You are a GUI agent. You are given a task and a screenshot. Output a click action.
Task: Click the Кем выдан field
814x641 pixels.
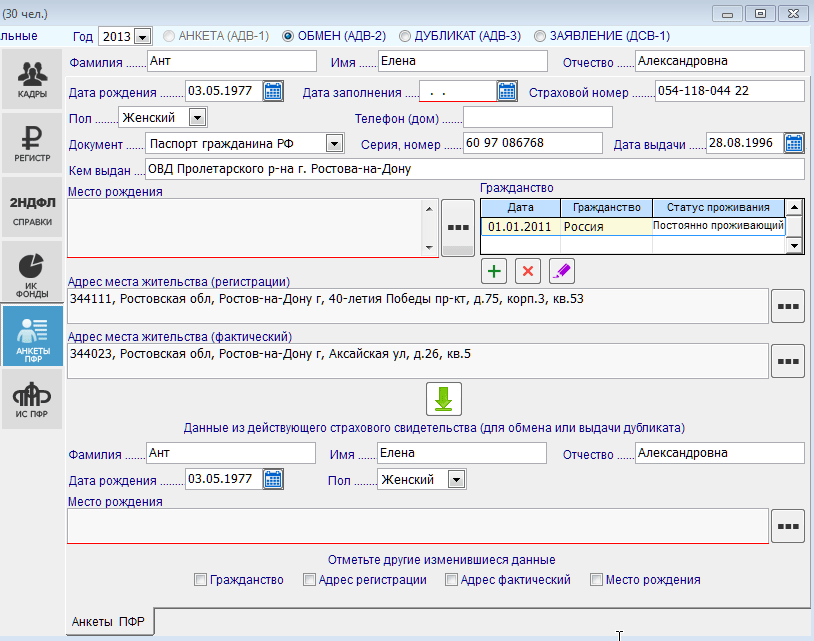click(x=474, y=169)
